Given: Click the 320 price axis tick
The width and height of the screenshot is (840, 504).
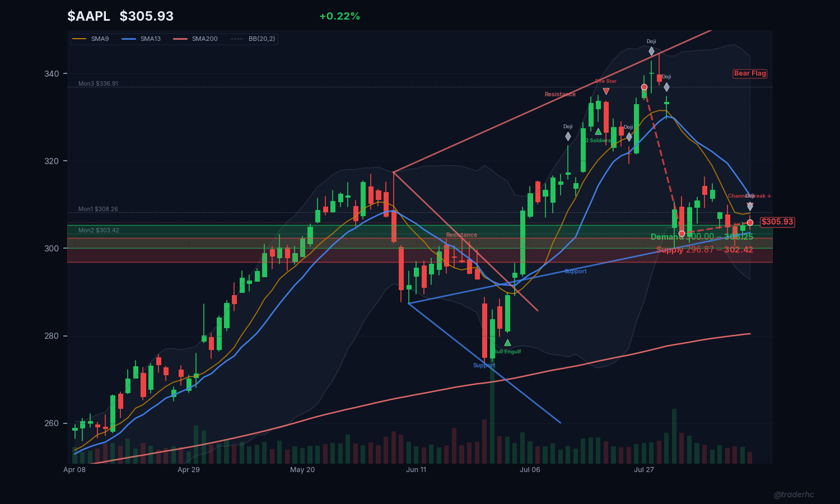Looking at the screenshot, I should [x=52, y=161].
